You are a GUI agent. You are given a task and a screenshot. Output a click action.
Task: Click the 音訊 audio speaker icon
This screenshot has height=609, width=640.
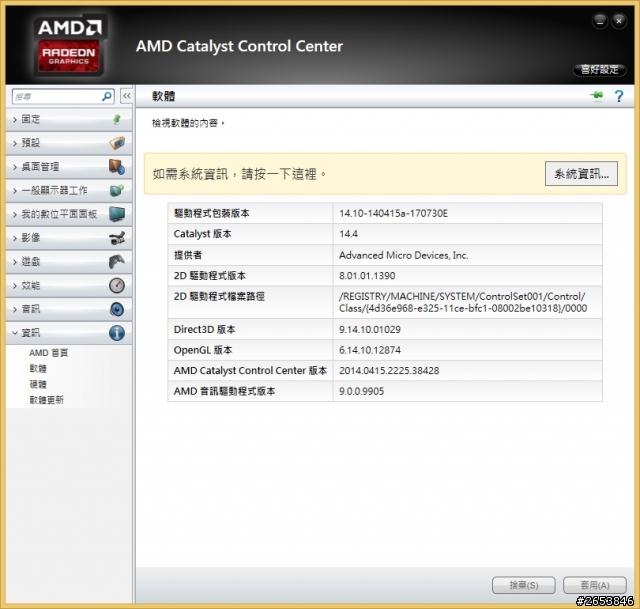[x=117, y=309]
